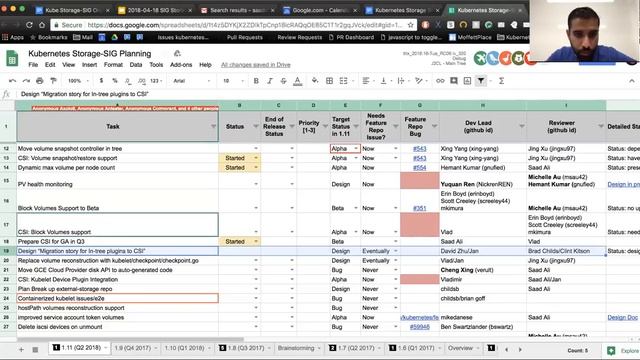Viewport: 640px width, 360px height.
Task: Toggle strikethrough formatting
Action: pyautogui.click(x=283, y=81)
